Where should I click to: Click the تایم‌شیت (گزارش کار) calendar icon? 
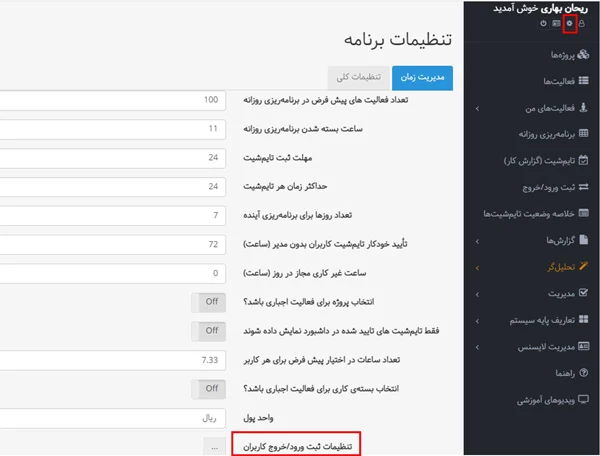(583, 160)
